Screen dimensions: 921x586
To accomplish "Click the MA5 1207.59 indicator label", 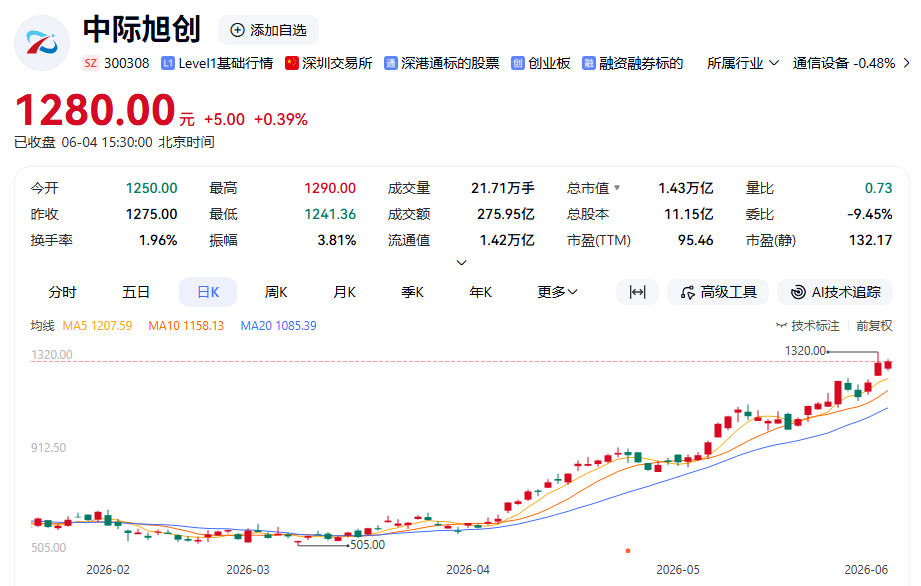I will coord(98,326).
